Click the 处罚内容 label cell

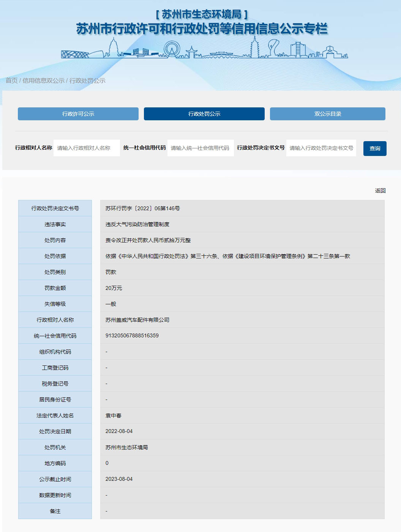(55, 240)
